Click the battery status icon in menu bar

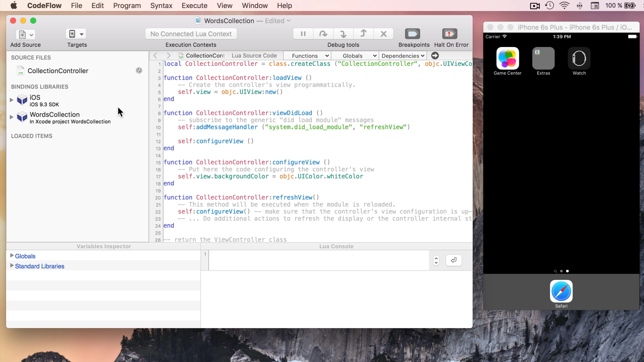coord(630,6)
